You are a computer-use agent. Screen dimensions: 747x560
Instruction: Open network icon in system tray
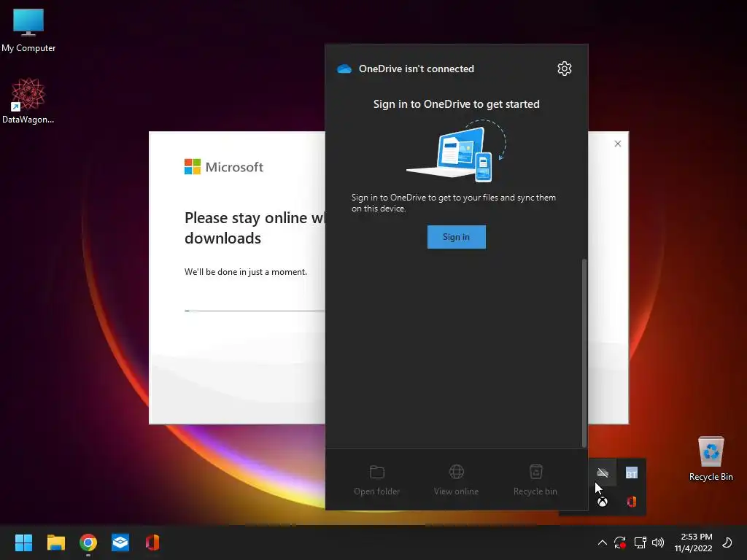(640, 542)
